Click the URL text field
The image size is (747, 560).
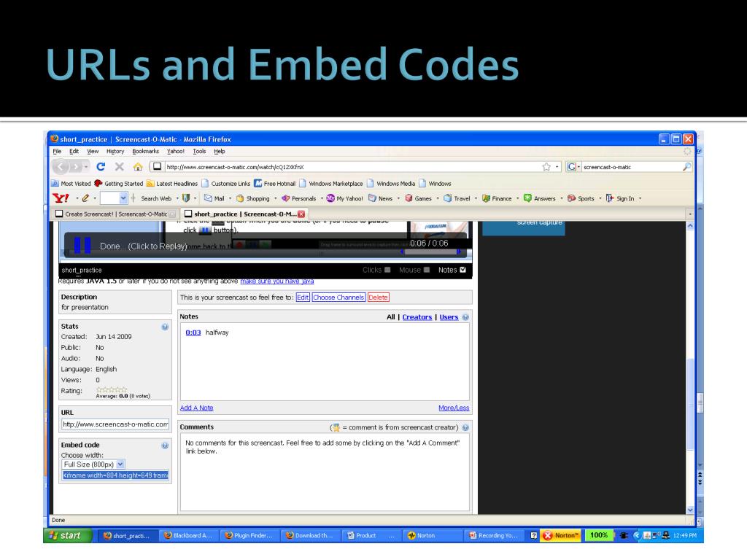(115, 424)
